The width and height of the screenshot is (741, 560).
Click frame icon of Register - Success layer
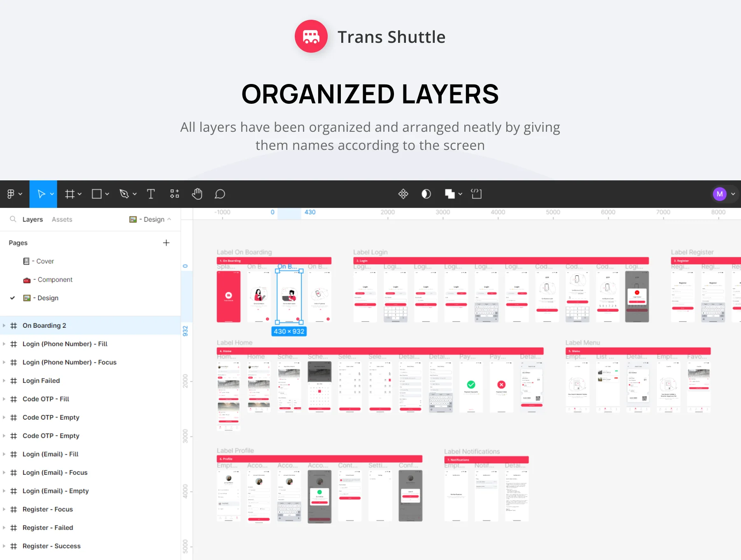coord(14,546)
